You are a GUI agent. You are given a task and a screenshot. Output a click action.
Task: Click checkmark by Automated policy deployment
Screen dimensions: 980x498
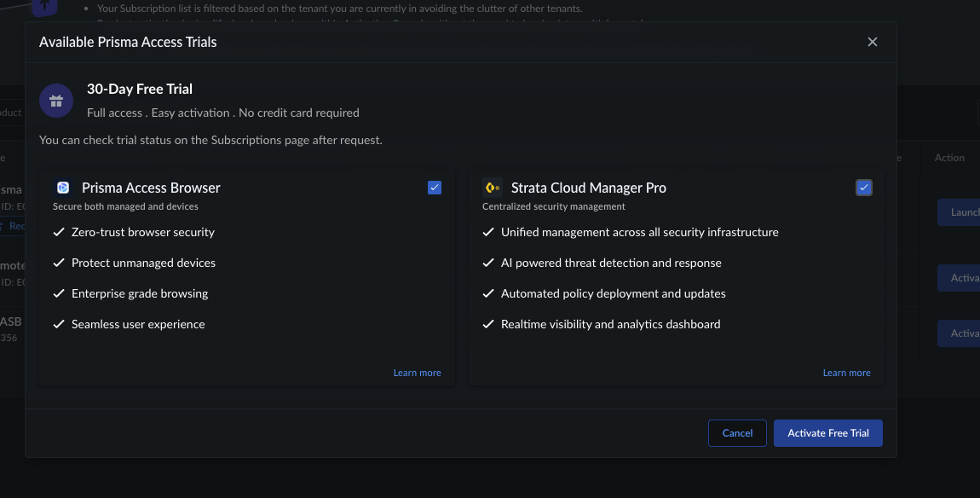pos(488,293)
